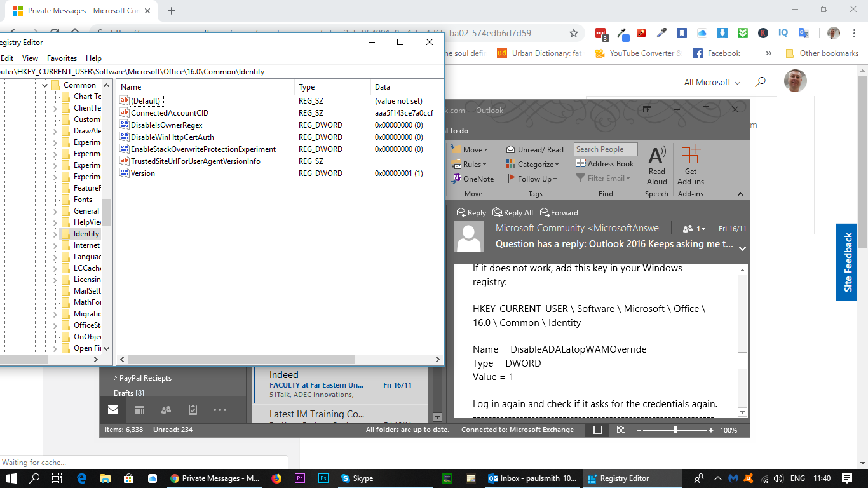Switch to Outlook Tasks view icon
This screenshot has height=488, width=868.
pyautogui.click(x=193, y=410)
